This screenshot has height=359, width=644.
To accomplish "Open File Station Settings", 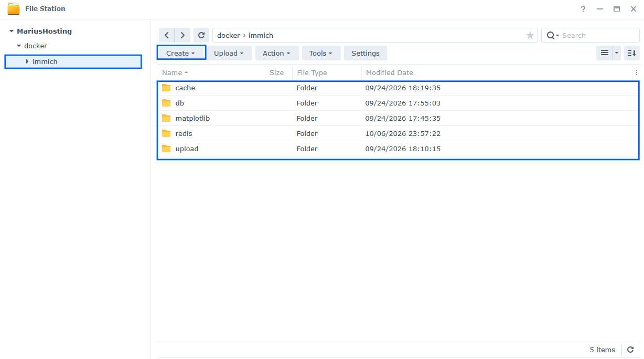I will (366, 53).
